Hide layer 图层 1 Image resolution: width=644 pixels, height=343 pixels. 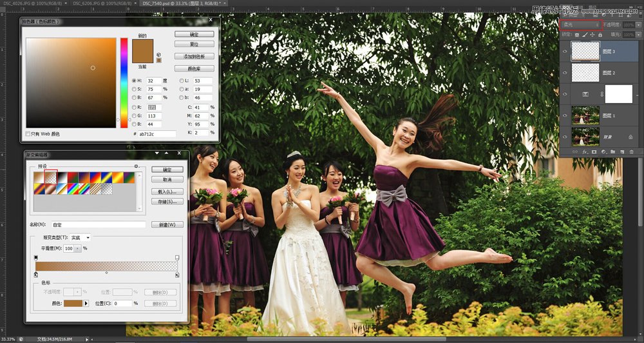pos(565,115)
